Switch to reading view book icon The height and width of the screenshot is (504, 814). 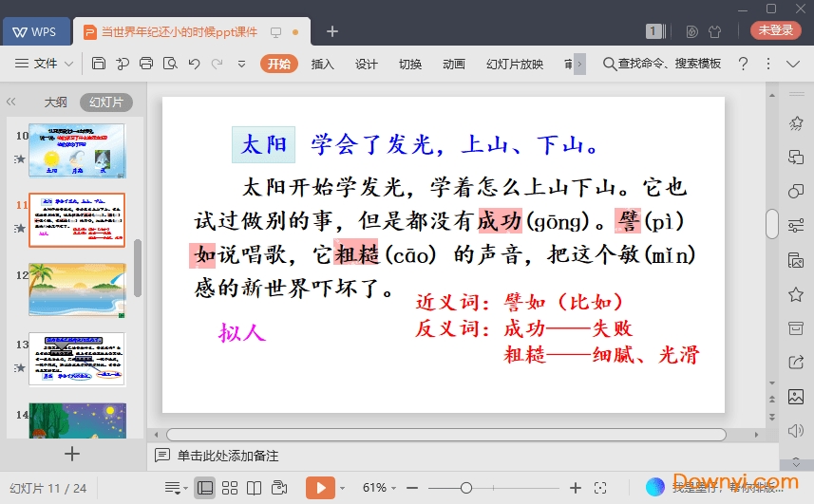point(254,488)
